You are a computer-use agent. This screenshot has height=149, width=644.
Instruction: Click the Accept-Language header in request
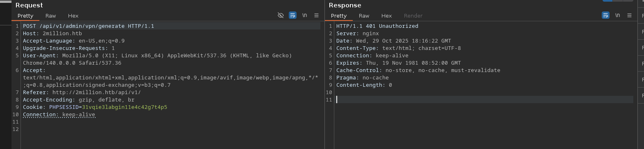74,41
